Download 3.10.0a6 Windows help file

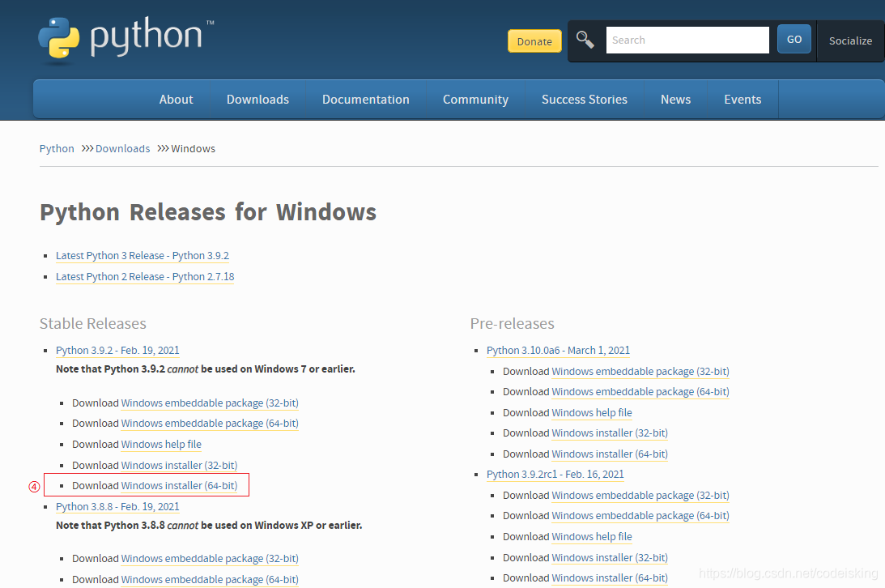pyautogui.click(x=592, y=412)
